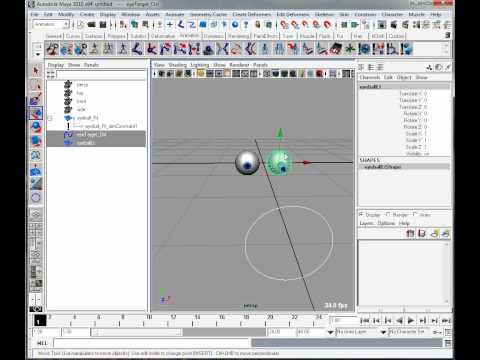Open the Modify menu
The image size is (480, 360).
point(66,15)
